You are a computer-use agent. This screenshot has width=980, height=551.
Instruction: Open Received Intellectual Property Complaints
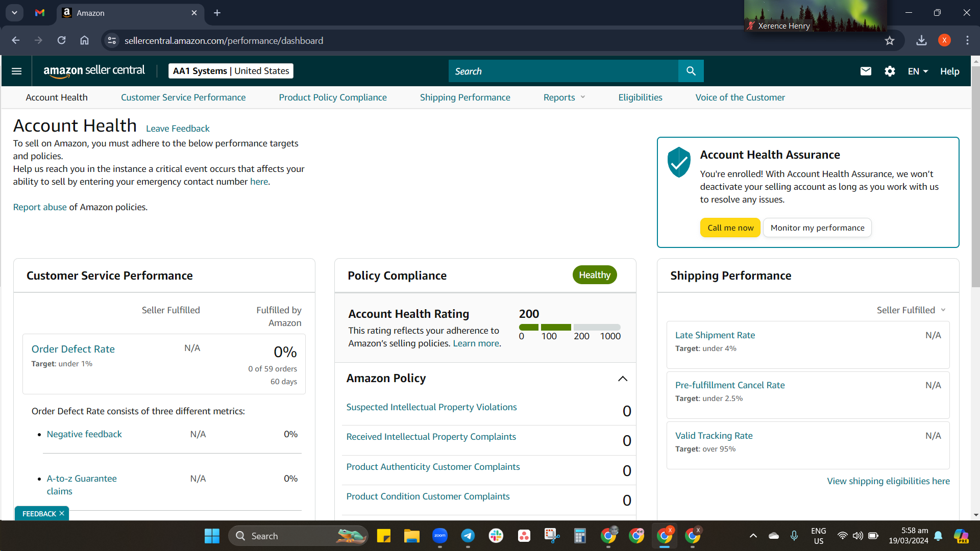point(431,437)
